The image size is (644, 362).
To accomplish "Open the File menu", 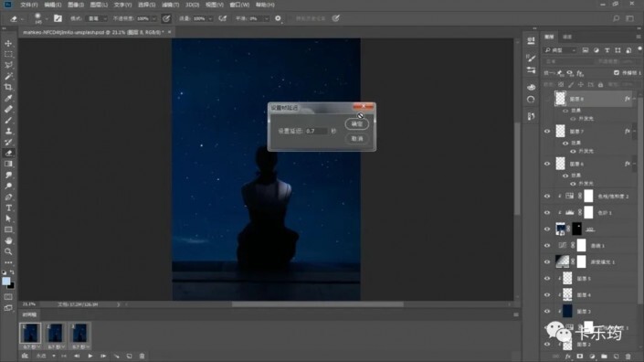I will click(28, 5).
